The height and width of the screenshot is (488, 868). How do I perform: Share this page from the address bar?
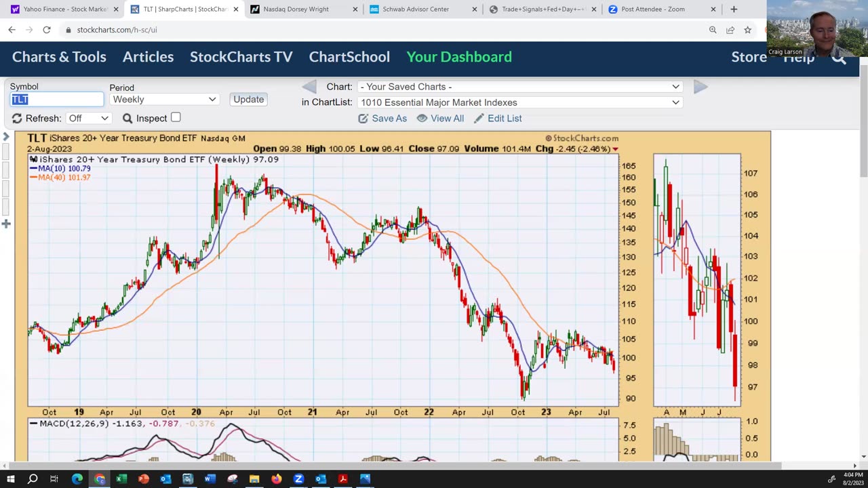730,30
